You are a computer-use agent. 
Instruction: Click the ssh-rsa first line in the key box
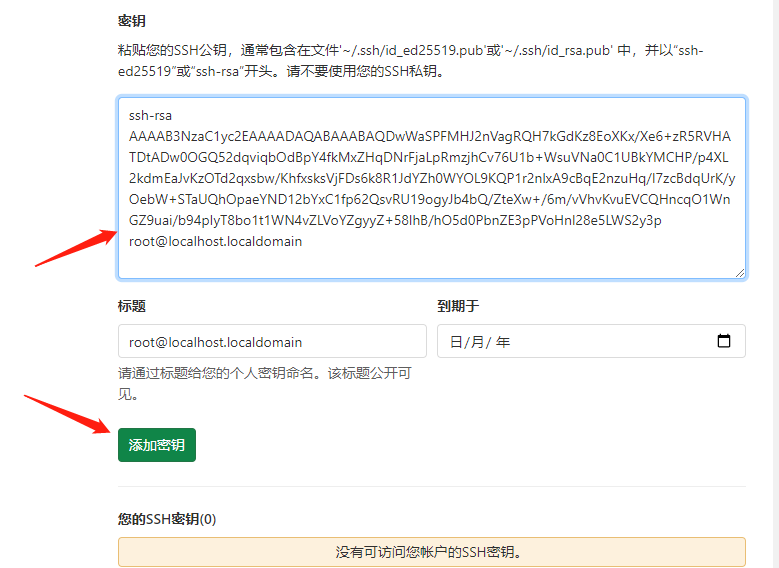point(151,116)
